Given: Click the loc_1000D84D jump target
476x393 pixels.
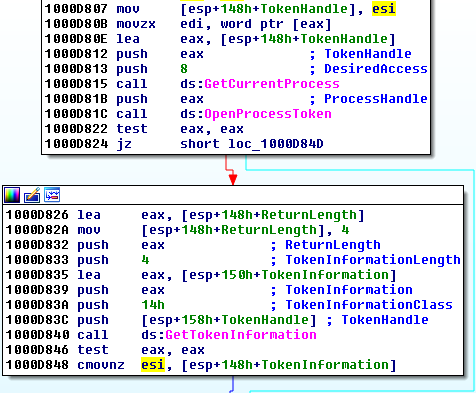Looking at the screenshot, I should (x=275, y=144).
